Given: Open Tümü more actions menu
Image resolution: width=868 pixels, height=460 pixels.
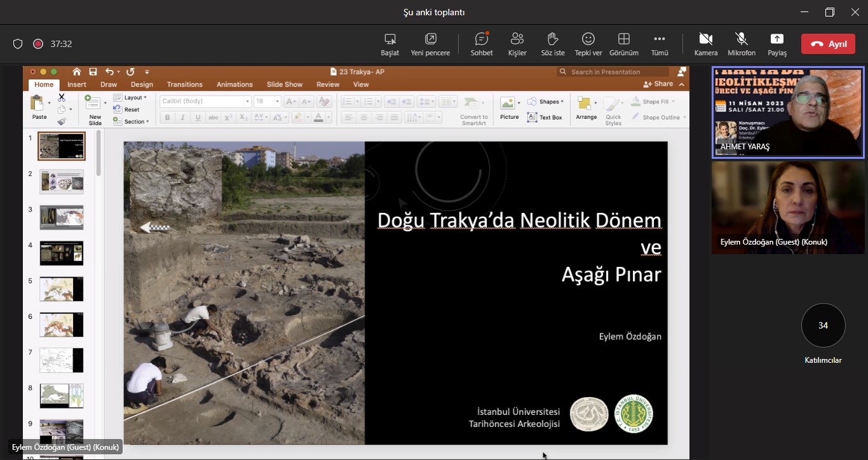Looking at the screenshot, I should point(660,44).
